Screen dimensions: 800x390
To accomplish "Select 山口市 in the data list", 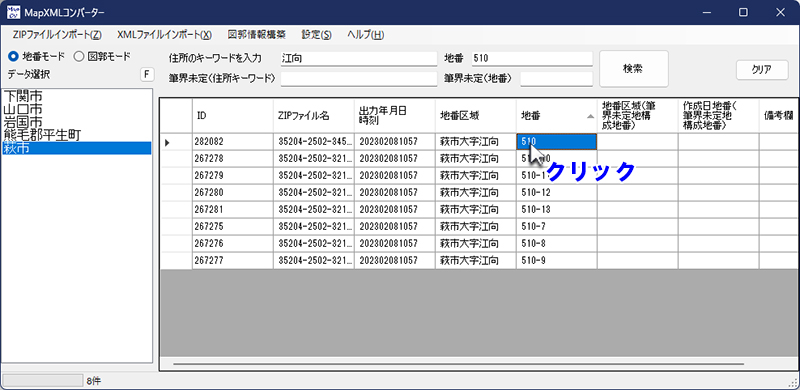I will [x=77, y=109].
